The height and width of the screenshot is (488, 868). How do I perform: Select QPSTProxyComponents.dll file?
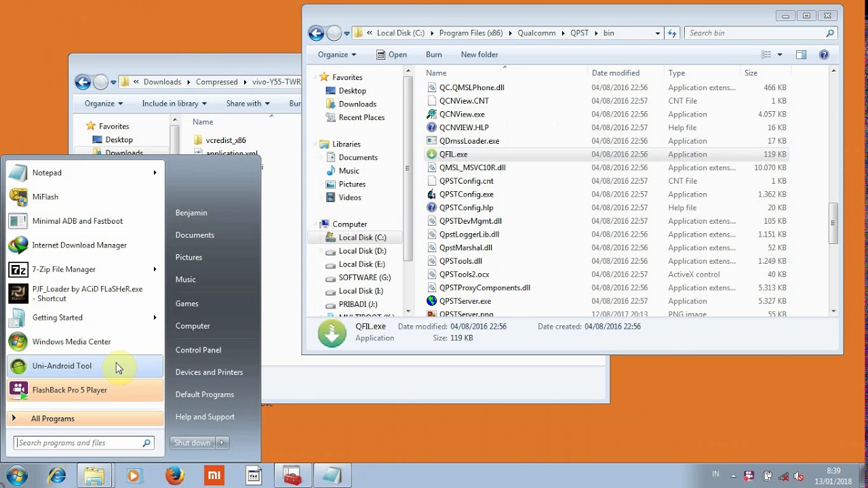click(x=485, y=288)
